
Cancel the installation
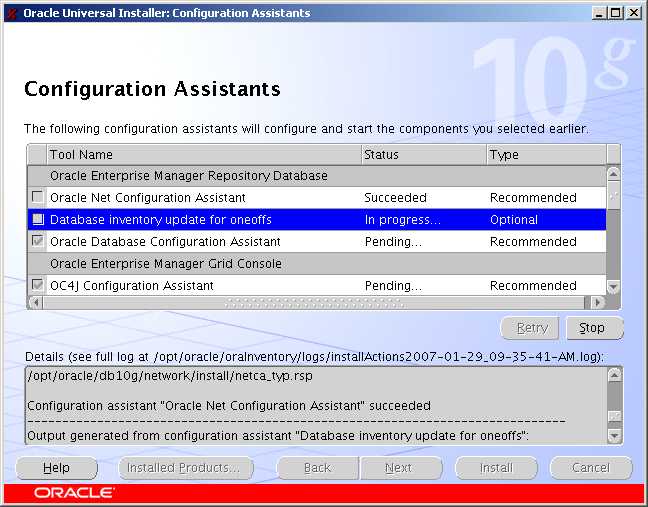coord(590,468)
